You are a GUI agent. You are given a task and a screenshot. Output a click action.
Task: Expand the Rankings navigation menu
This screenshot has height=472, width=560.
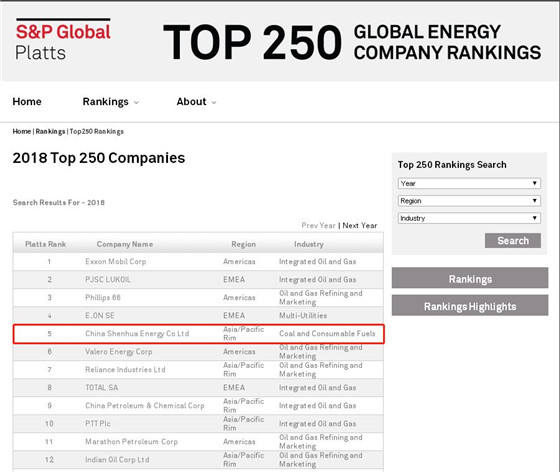click(110, 102)
